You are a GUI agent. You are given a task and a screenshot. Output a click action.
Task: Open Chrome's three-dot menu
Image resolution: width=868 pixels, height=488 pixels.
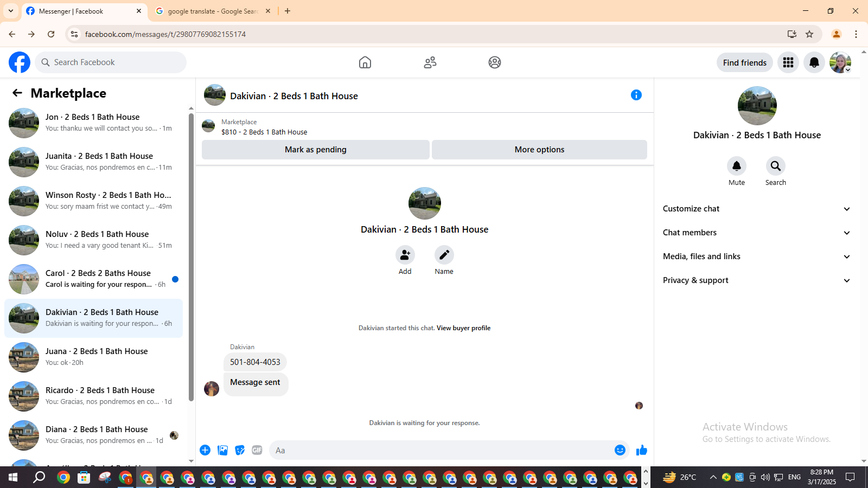856,34
